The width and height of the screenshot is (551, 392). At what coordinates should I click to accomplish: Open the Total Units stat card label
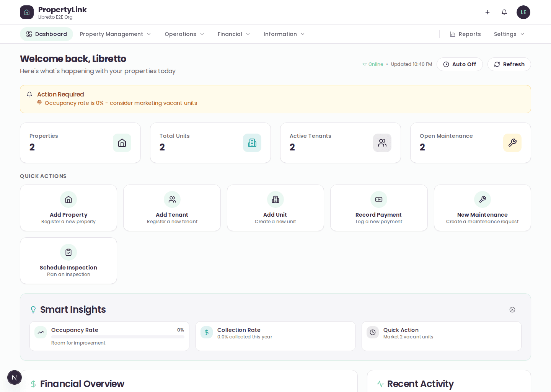pos(174,136)
